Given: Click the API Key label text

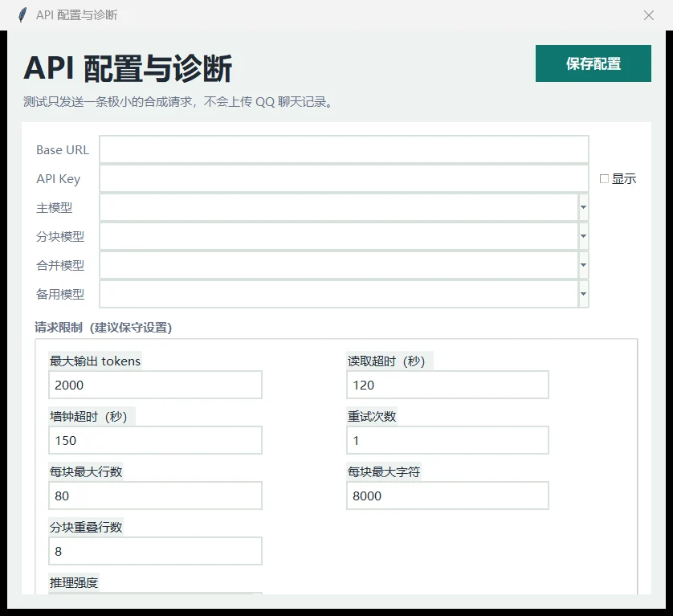Looking at the screenshot, I should 59,179.
